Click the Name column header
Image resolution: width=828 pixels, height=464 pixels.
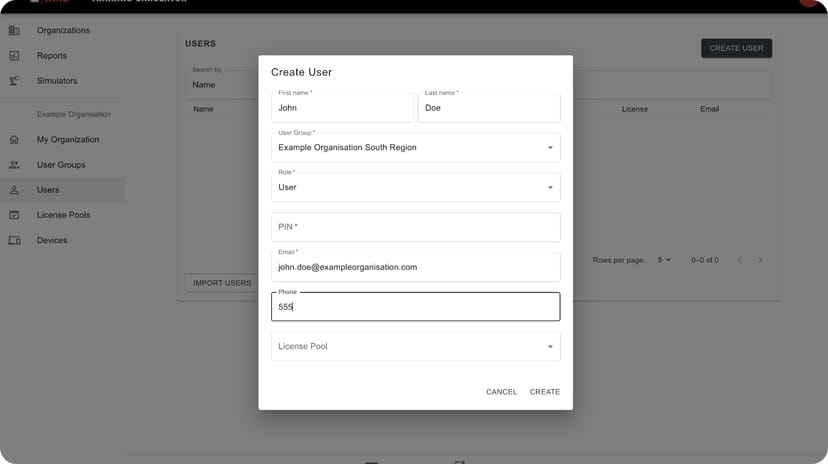click(203, 109)
